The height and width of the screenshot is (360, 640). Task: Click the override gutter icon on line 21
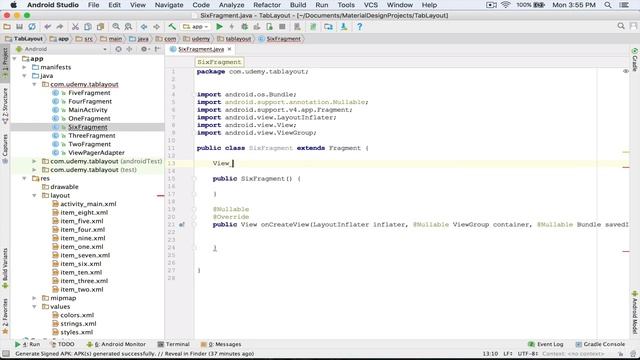(182, 224)
